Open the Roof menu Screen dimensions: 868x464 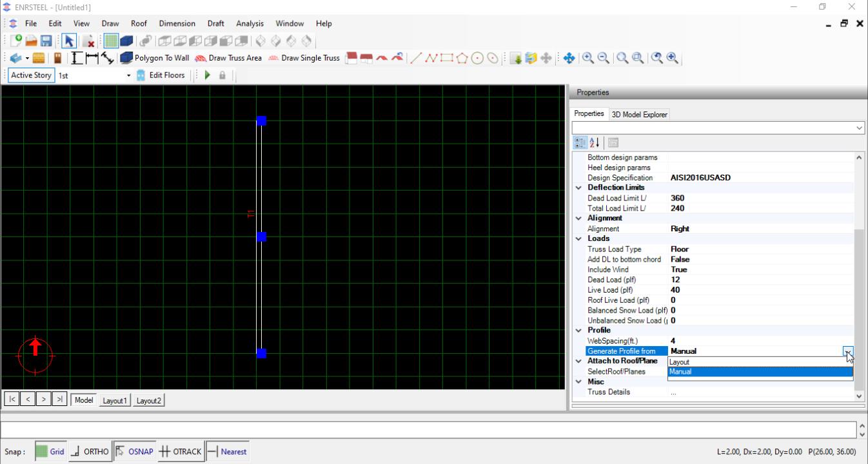pyautogui.click(x=139, y=24)
